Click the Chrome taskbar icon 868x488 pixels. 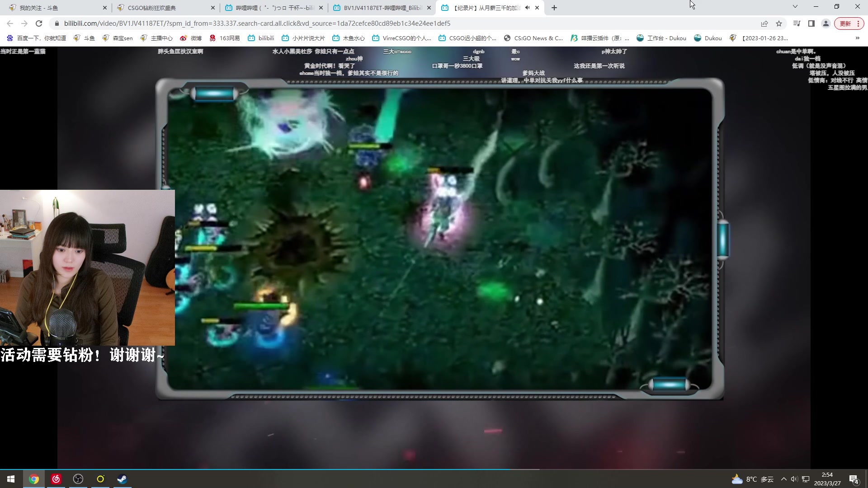coord(34,479)
